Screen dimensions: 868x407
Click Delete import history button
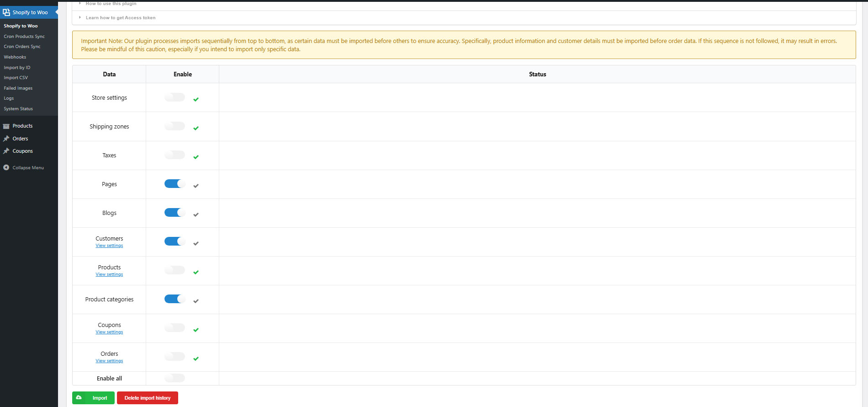(x=148, y=398)
